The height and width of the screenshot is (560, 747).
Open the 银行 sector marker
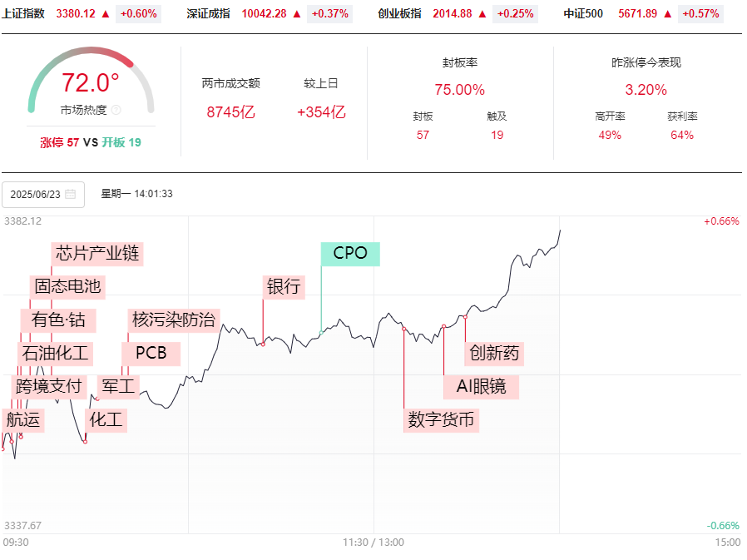[284, 287]
